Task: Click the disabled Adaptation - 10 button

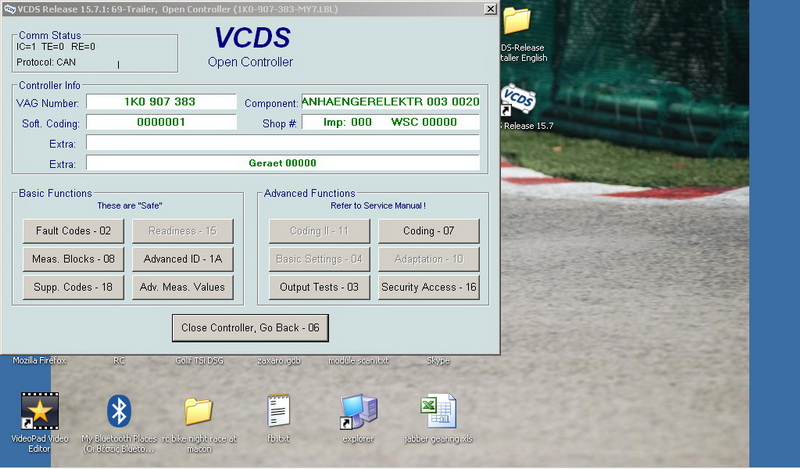Action: [429, 259]
